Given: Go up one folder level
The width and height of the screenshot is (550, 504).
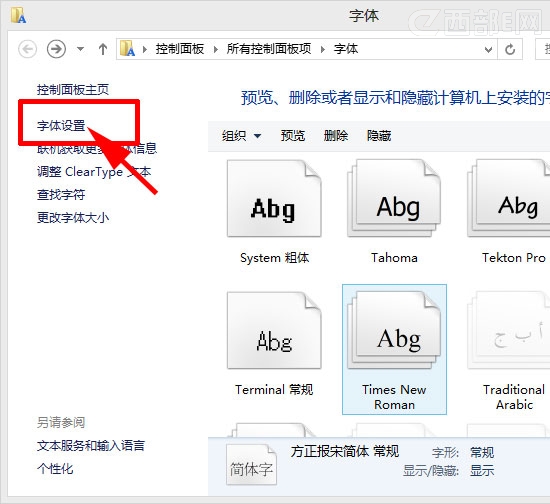Looking at the screenshot, I should click(x=103, y=49).
